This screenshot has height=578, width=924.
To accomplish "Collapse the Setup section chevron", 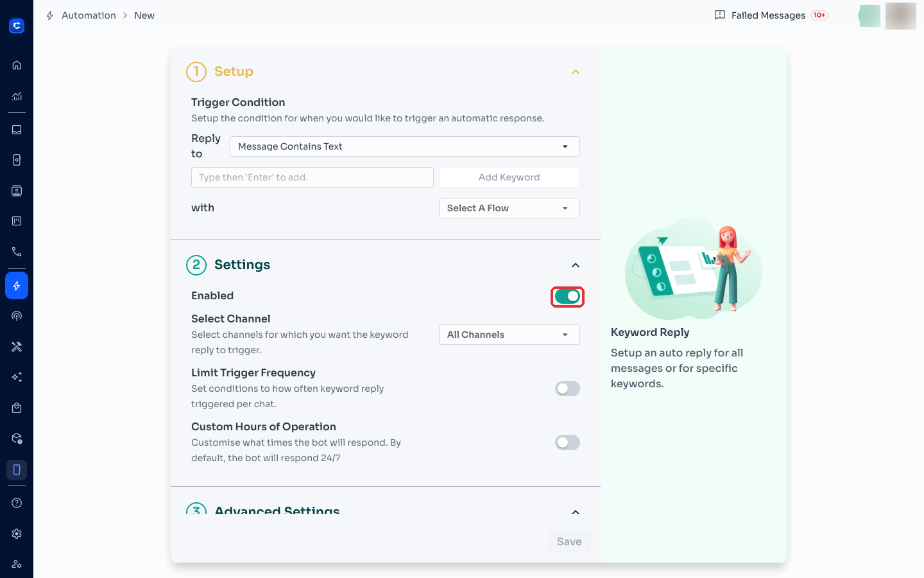I will 576,72.
